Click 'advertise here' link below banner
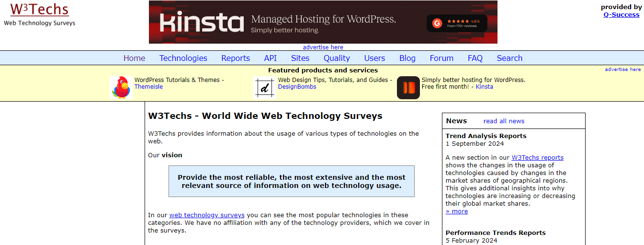644x245 pixels. pyautogui.click(x=323, y=47)
